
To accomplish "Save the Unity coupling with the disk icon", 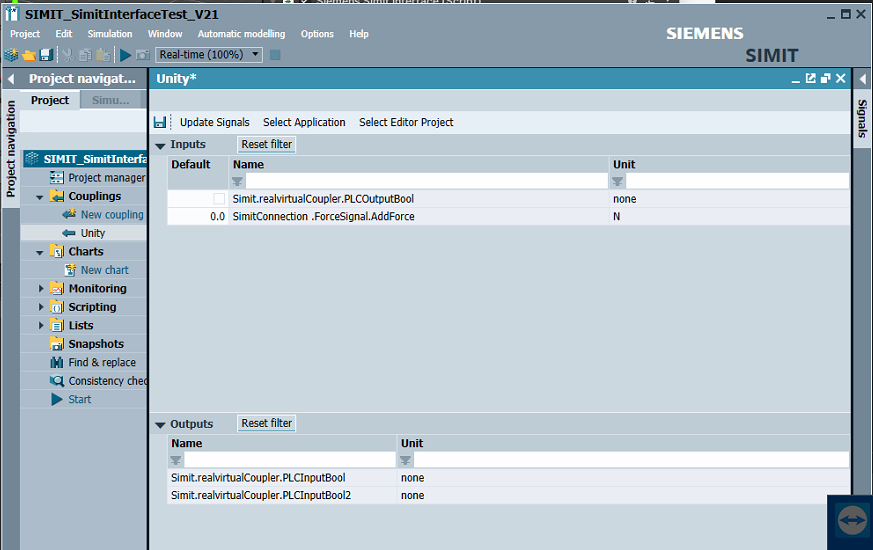I will point(160,122).
